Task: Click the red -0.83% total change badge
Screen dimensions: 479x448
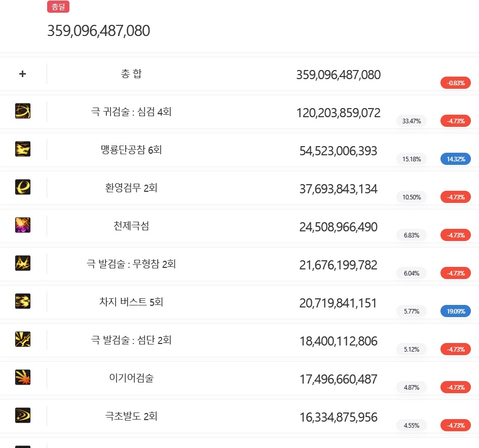Action: tap(456, 83)
